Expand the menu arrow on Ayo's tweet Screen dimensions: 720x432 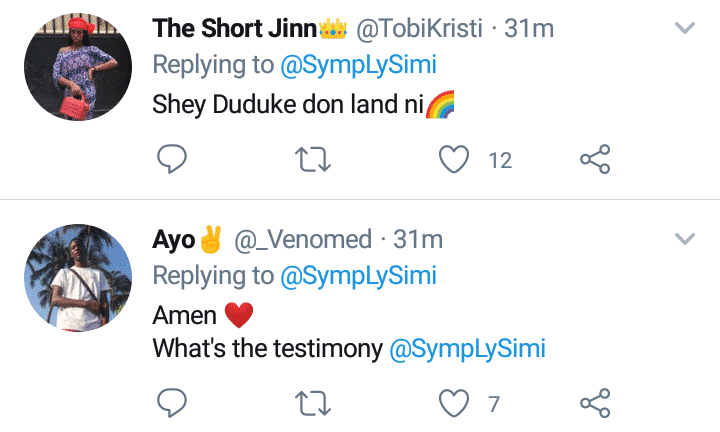[x=685, y=239]
